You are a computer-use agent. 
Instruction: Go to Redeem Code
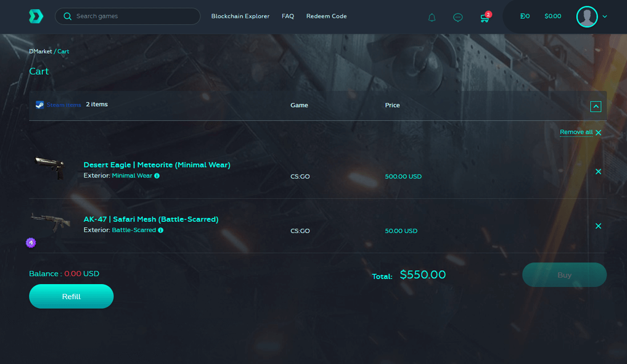point(326,17)
